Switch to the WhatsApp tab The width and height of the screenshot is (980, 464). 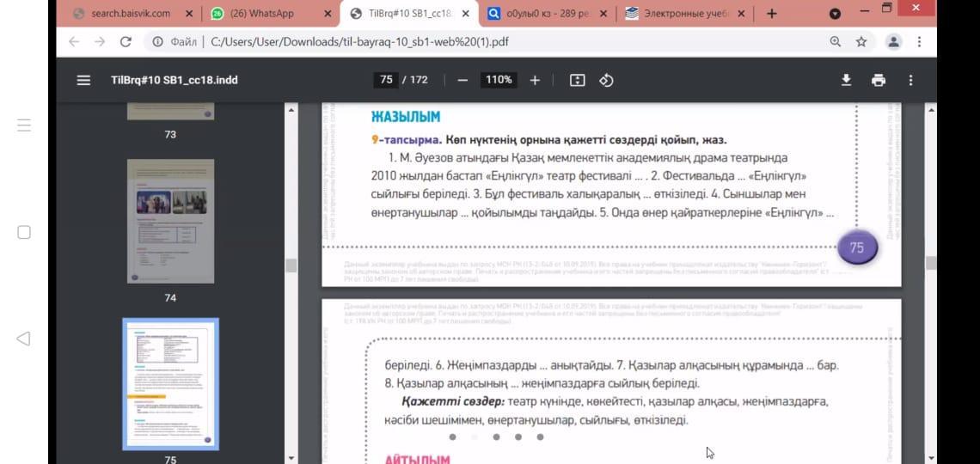tap(261, 13)
